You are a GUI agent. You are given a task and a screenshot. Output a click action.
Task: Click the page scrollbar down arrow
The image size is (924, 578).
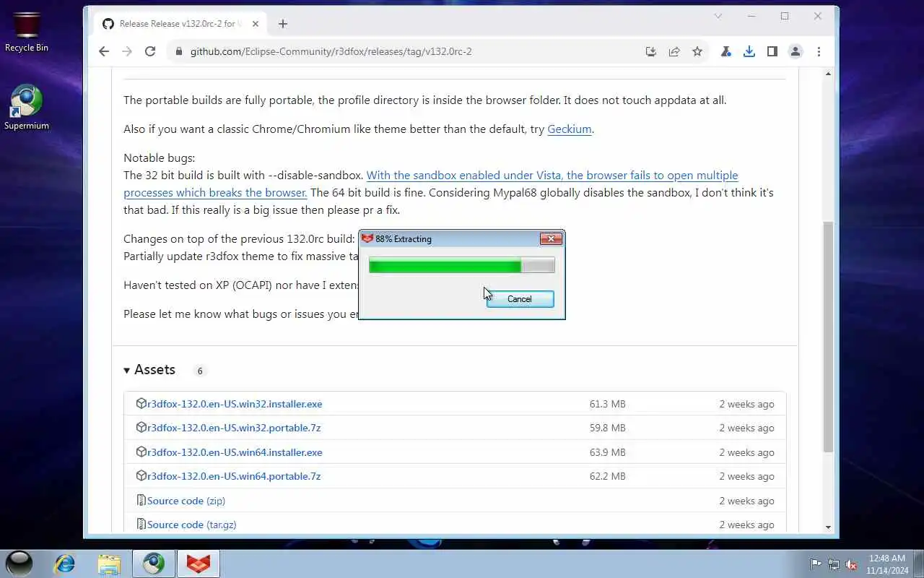coord(828,527)
